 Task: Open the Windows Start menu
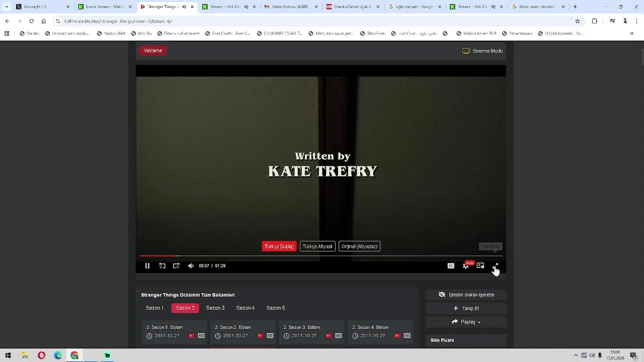pos(8,355)
